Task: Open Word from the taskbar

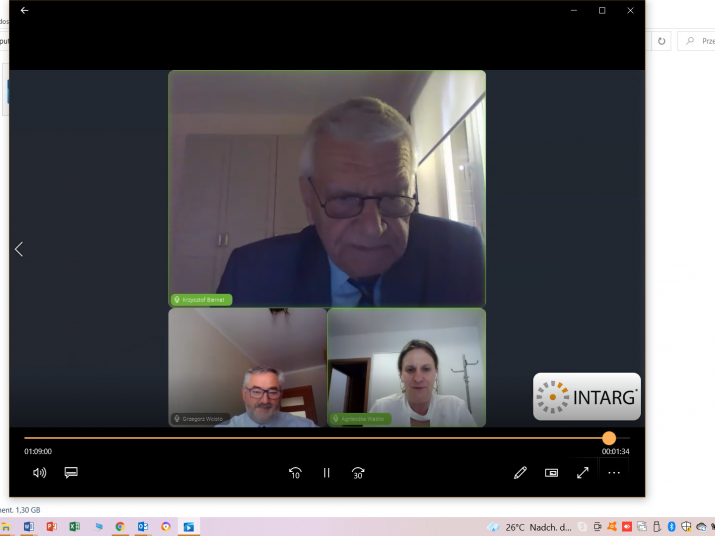Action: 28,527
